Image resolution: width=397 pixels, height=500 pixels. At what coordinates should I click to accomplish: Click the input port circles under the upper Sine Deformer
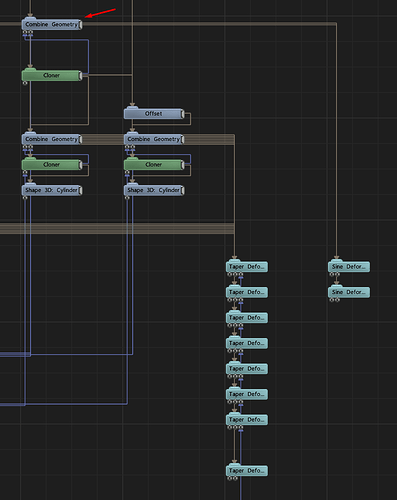pyautogui.click(x=335, y=274)
